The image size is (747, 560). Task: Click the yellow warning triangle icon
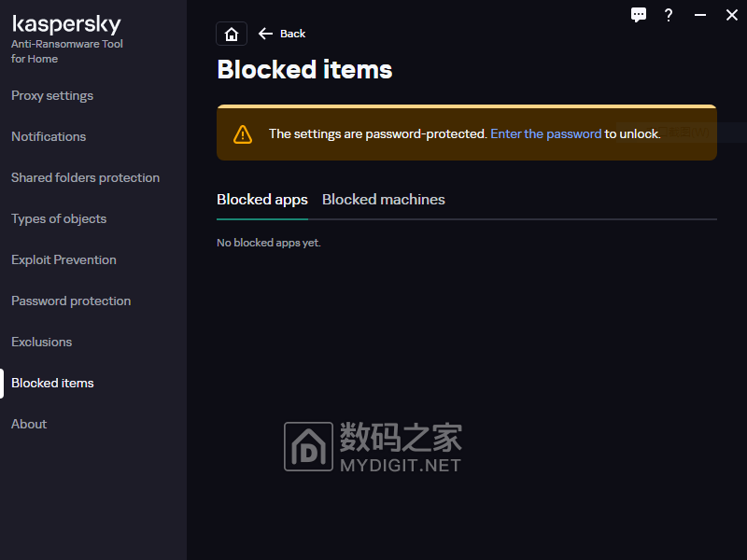(x=243, y=133)
